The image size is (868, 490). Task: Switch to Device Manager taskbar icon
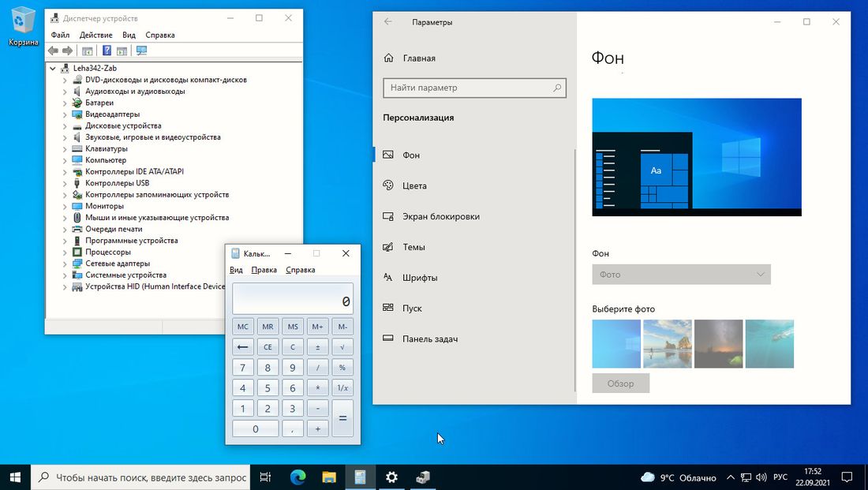[422, 477]
